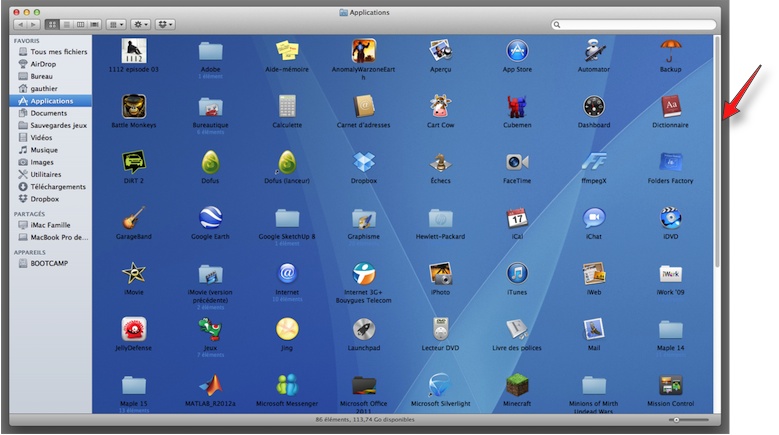Screen dimensions: 779x435
Task: Switch to icon view mode
Action: (x=52, y=24)
